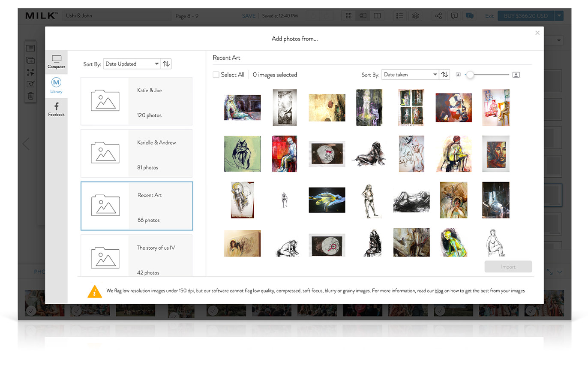The image size is (588, 369).
Task: Reverse image sort order beside Date taken
Action: [x=444, y=75]
